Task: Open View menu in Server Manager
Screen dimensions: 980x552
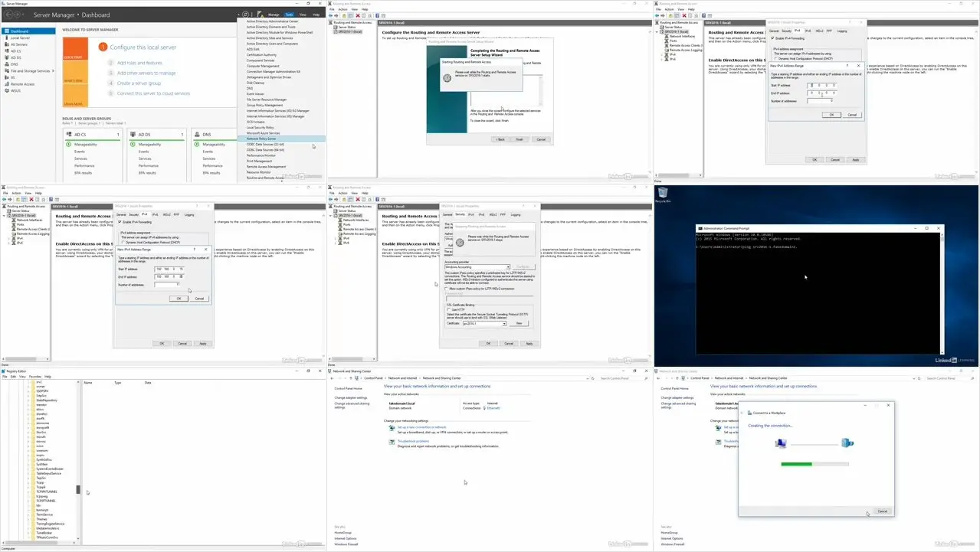Action: [303, 15]
